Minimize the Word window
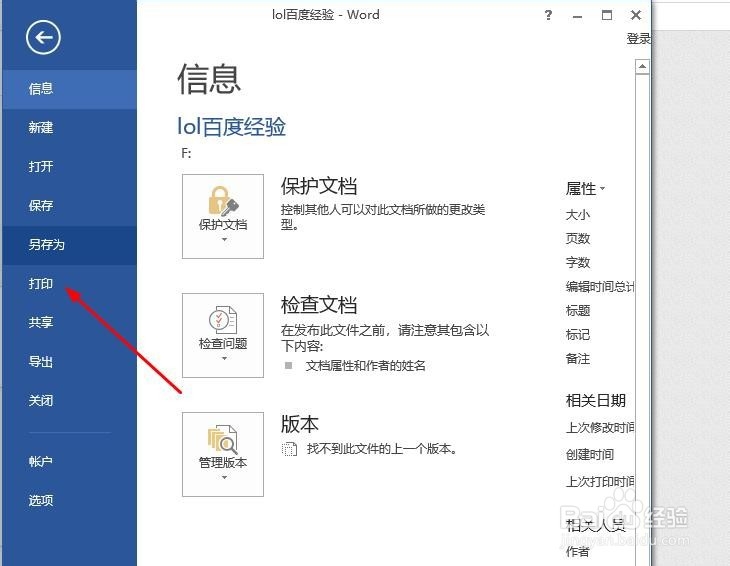Image resolution: width=730 pixels, height=566 pixels. pos(578,16)
